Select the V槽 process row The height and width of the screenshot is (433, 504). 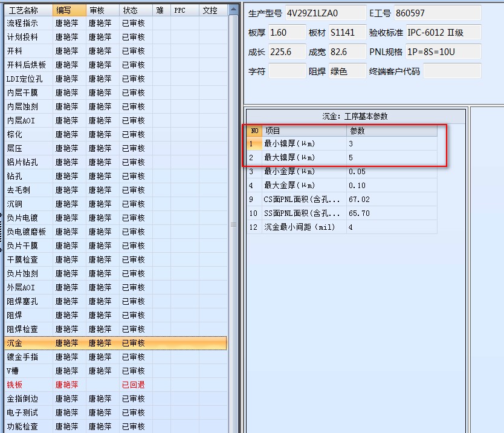(x=116, y=371)
